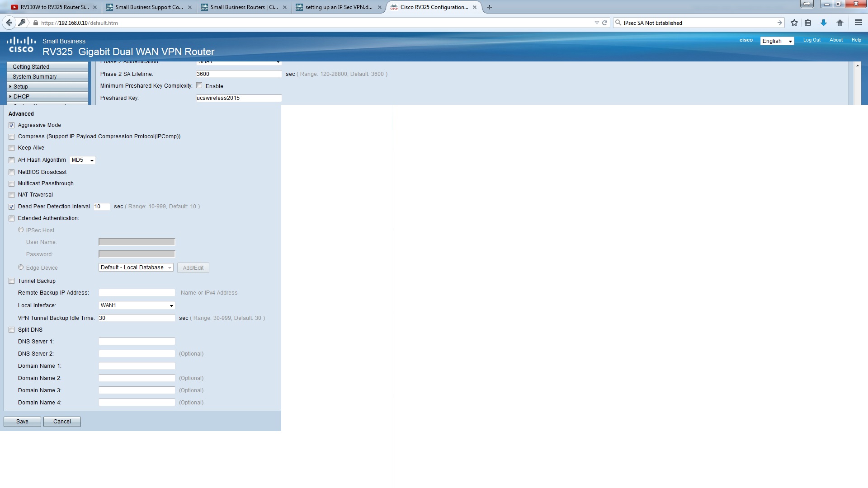
Task: Expand the DHCP menu section
Action: [x=47, y=96]
